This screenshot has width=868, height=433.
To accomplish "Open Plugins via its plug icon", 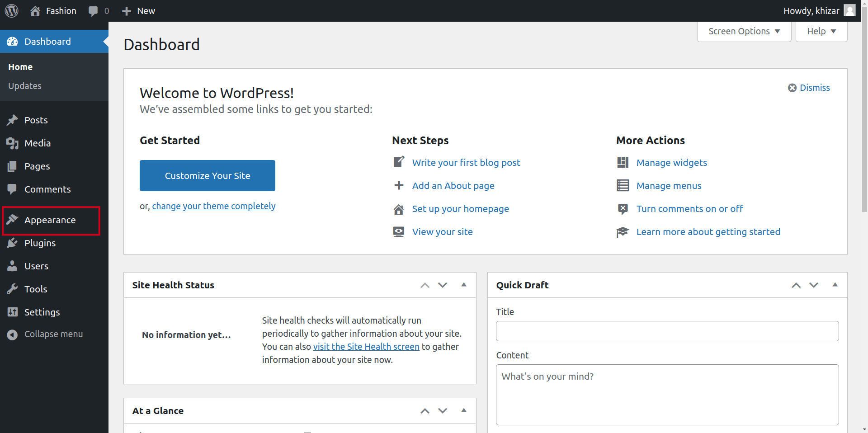I will coord(12,243).
